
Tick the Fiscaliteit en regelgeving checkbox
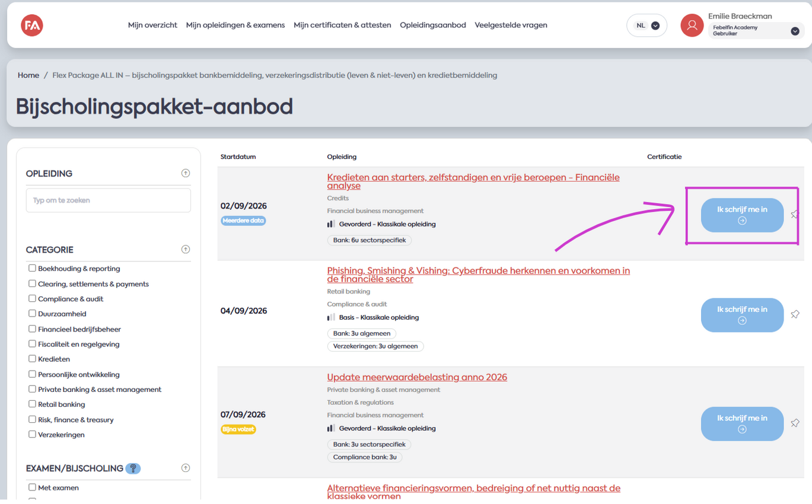[32, 343]
